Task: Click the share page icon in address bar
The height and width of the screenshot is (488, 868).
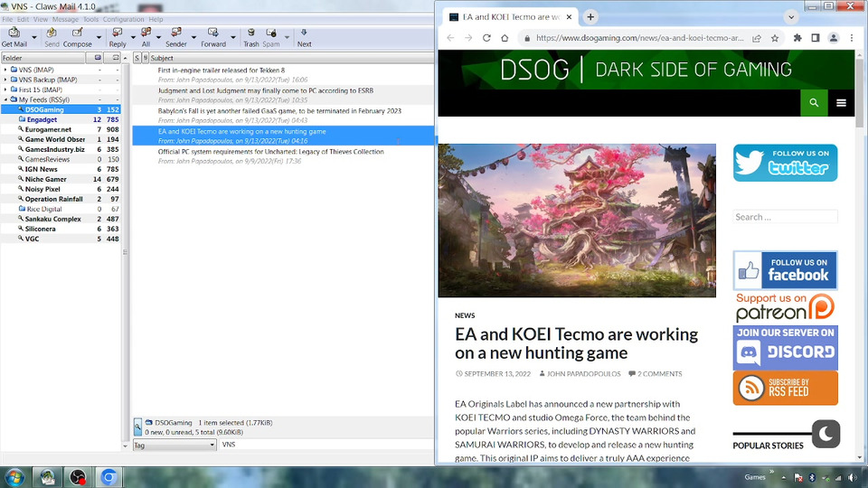Action: 757,38
